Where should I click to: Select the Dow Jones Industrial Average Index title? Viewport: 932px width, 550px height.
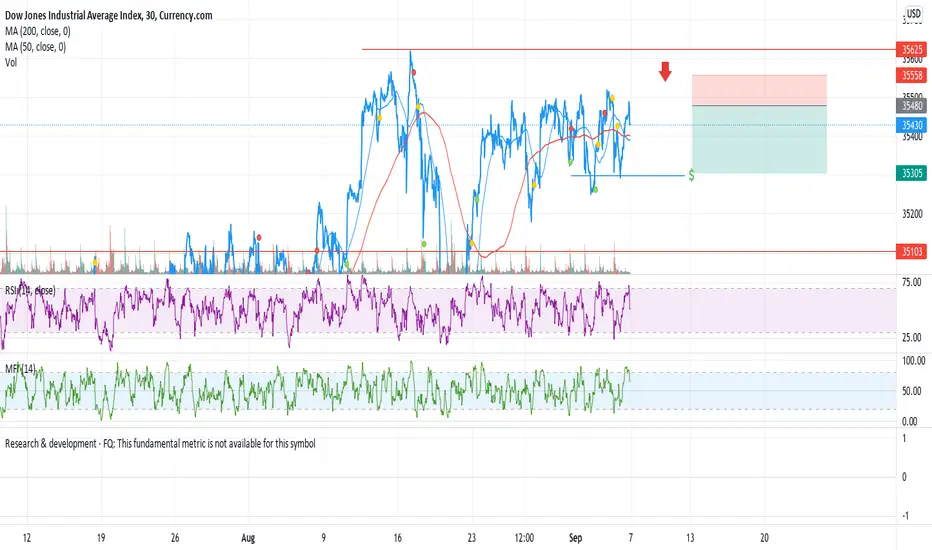pyautogui.click(x=109, y=15)
